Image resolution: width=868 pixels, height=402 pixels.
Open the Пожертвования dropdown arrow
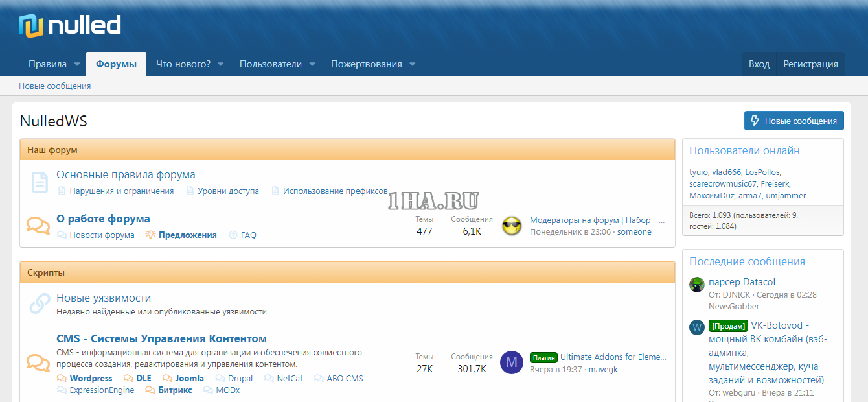pyautogui.click(x=412, y=64)
